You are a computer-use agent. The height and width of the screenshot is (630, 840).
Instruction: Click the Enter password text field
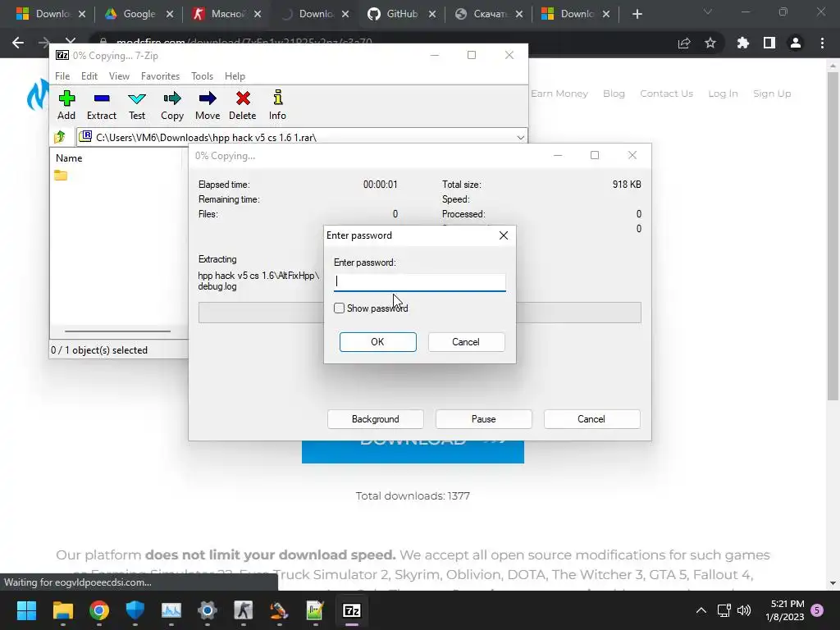(x=419, y=281)
